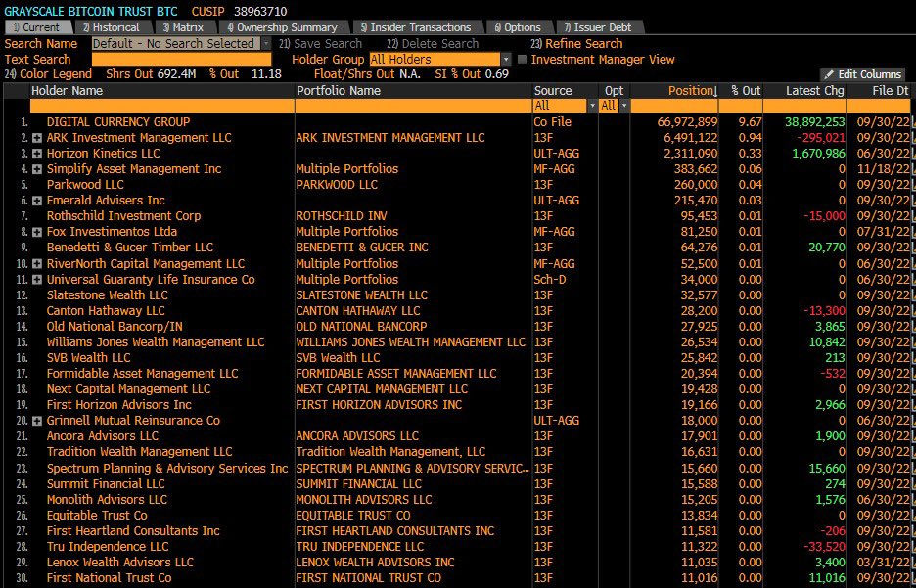The width and height of the screenshot is (916, 588).
Task: Select Formidable Asset Management LLC holder
Action: coord(143,374)
